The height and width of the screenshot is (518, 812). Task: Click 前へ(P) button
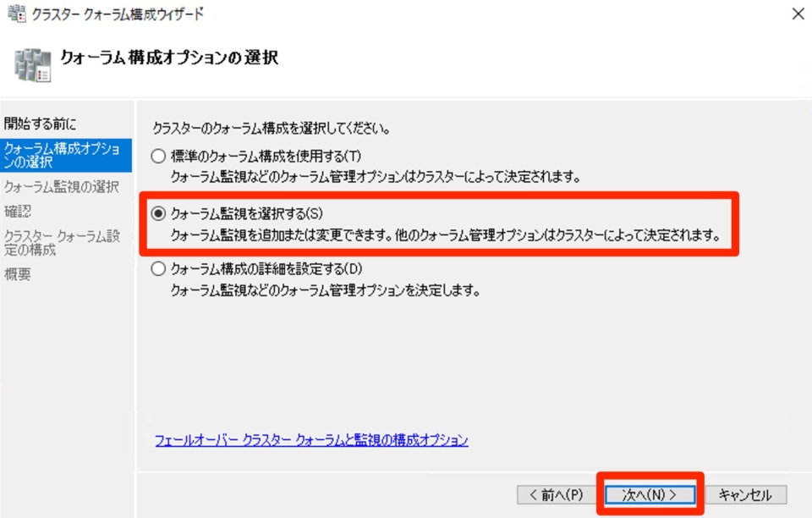557,494
